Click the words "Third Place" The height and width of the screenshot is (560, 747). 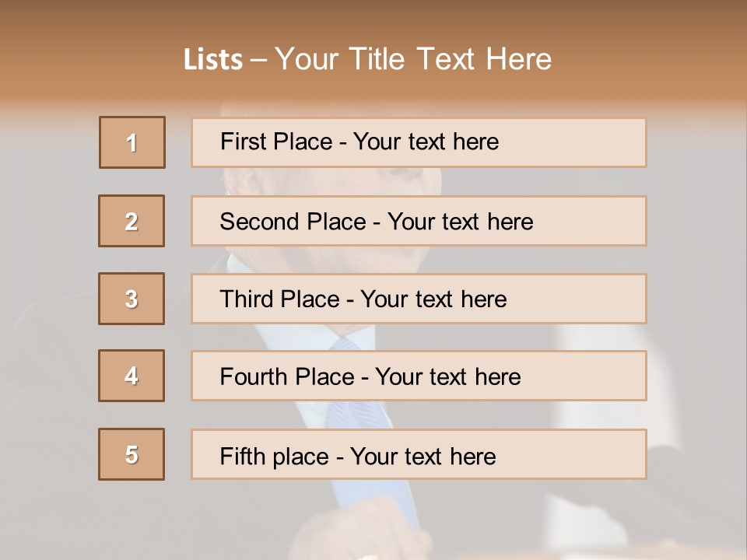(279, 299)
